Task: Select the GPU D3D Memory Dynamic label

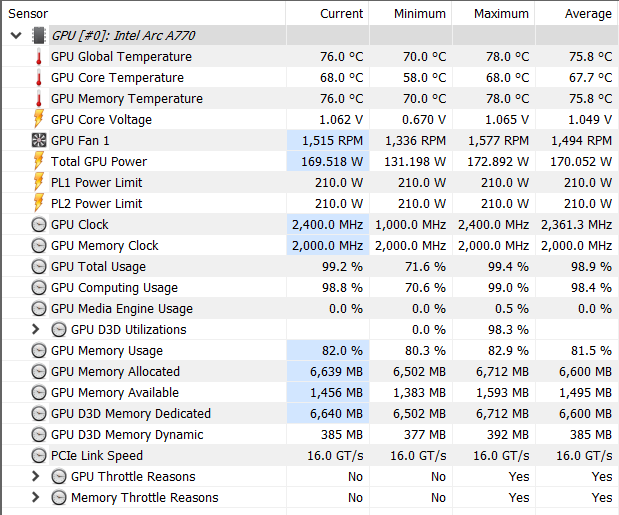Action: point(127,434)
